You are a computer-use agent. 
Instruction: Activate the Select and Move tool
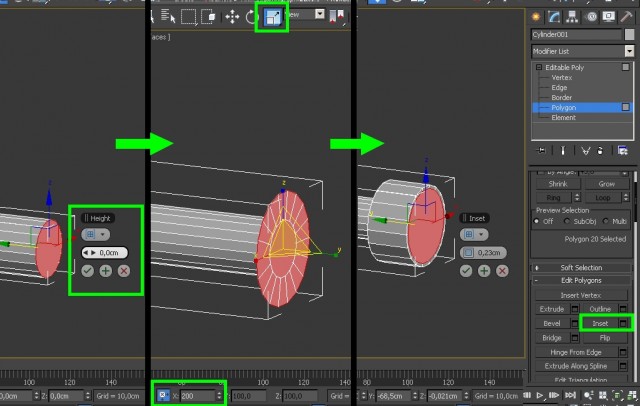tap(232, 17)
